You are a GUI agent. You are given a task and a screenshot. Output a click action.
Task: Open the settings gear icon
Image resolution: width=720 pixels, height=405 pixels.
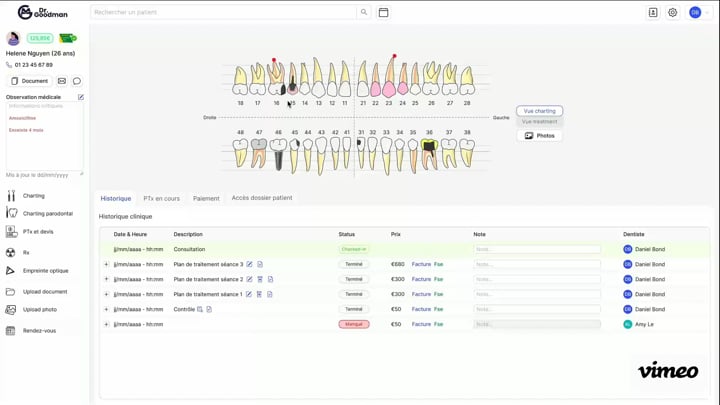point(673,13)
